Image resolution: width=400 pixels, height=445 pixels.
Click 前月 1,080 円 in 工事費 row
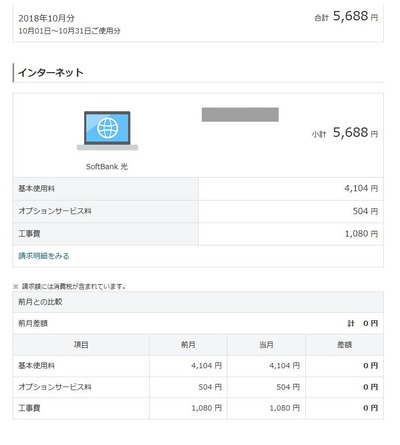point(207,408)
